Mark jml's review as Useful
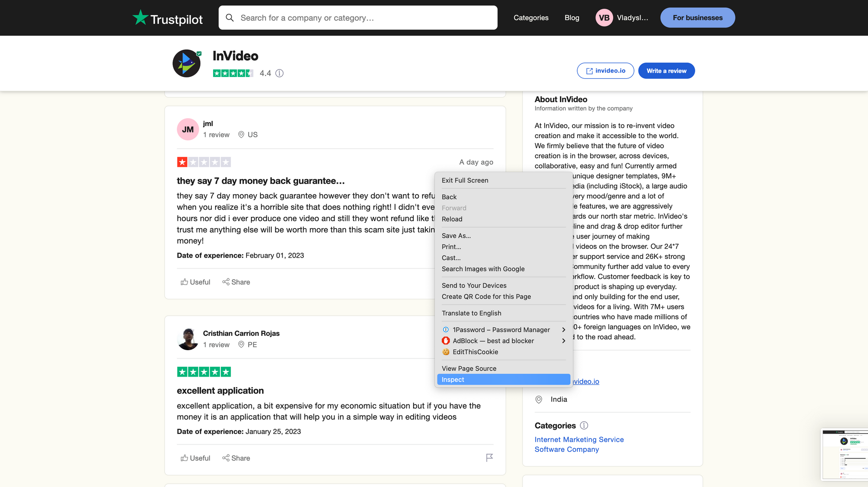 [x=195, y=282]
